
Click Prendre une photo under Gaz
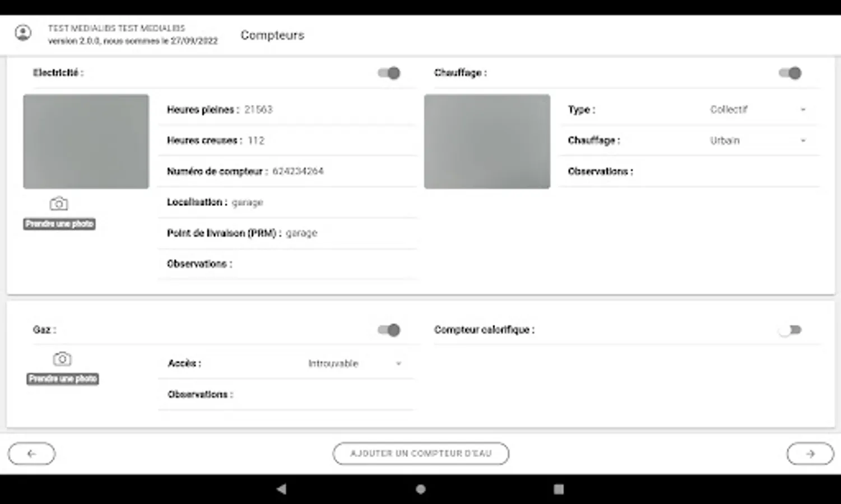63,379
